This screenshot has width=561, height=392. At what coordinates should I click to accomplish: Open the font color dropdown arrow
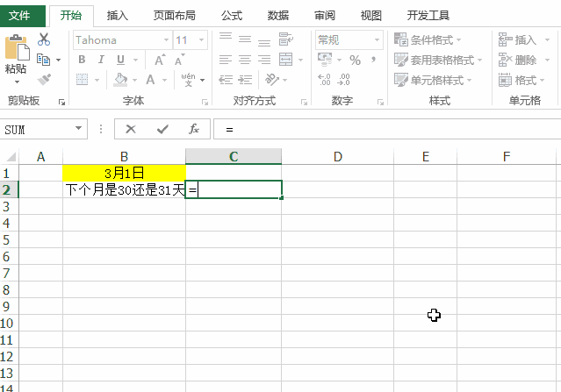point(164,80)
